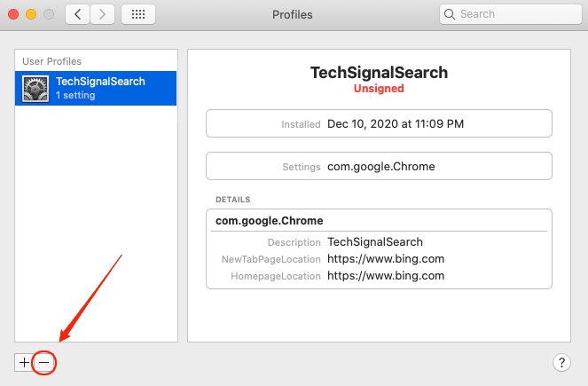Minimize the Profiles window
Image resolution: width=588 pixels, height=386 pixels.
31,14
